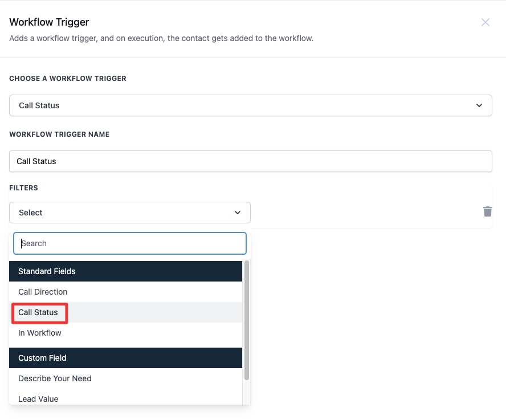506x420 pixels.
Task: Pick the In Workflow filter option
Action: (x=40, y=333)
